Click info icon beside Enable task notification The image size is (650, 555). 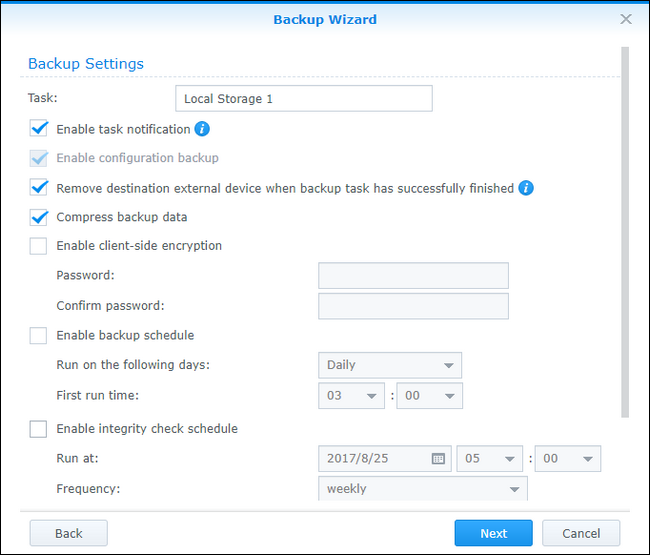pyautogui.click(x=202, y=129)
